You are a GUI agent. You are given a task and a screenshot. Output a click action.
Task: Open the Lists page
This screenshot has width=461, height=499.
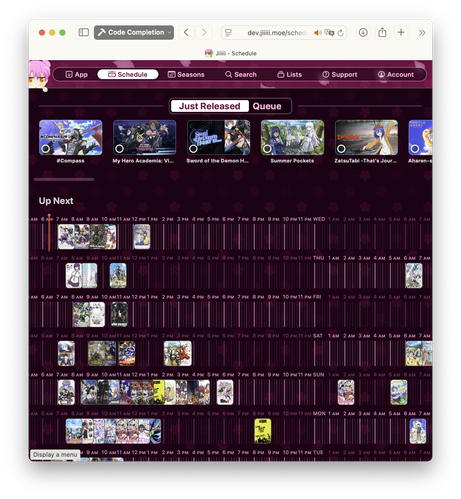289,74
